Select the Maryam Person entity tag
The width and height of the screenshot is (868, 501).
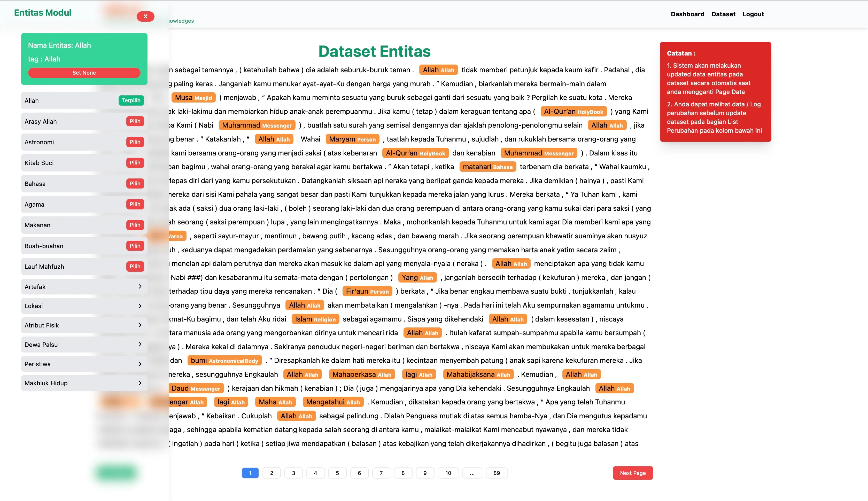click(x=352, y=139)
